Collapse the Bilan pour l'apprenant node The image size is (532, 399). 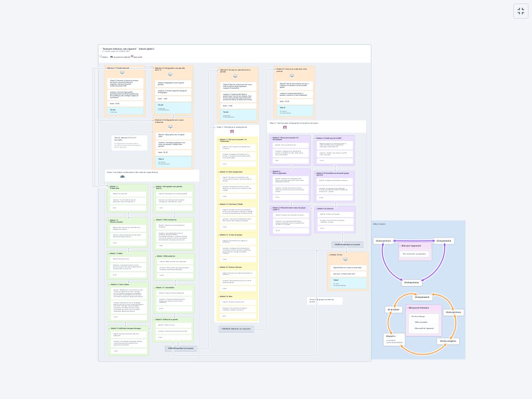400,245
